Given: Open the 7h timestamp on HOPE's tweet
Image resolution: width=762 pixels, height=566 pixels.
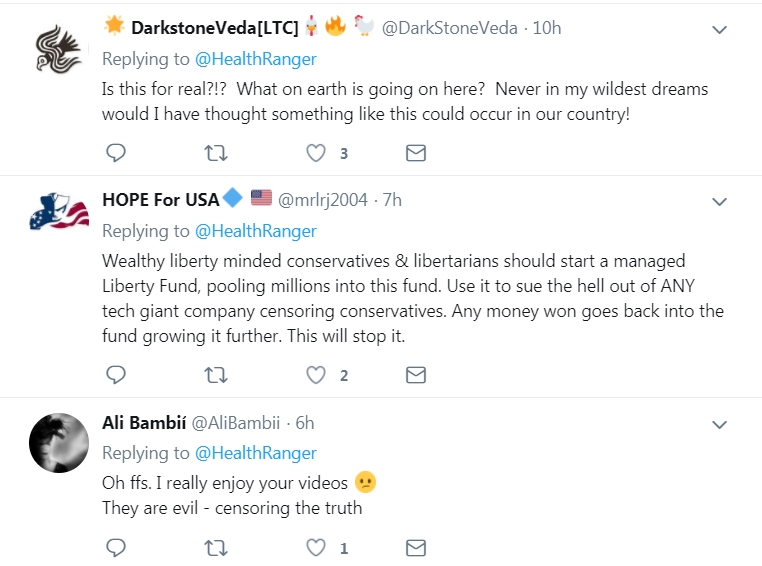Looking at the screenshot, I should click(391, 200).
